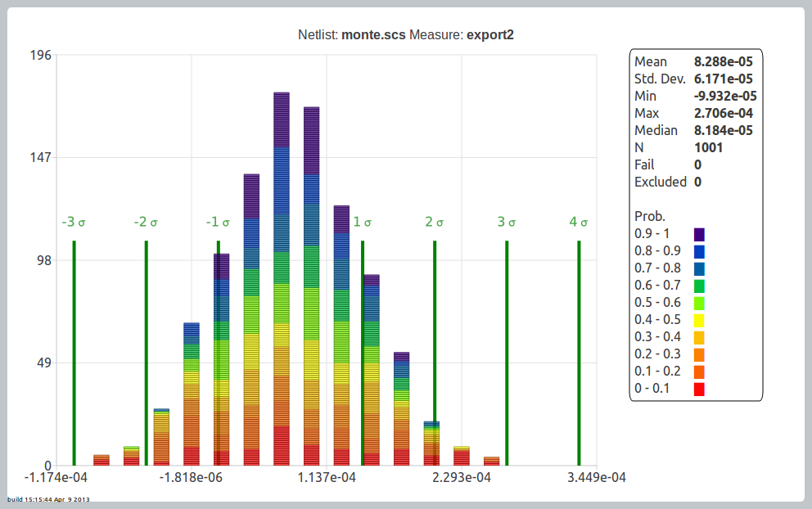Screen dimensions: 812x509
Task: Click the 0.3 - 0.4 legend swatch
Action: (x=699, y=337)
